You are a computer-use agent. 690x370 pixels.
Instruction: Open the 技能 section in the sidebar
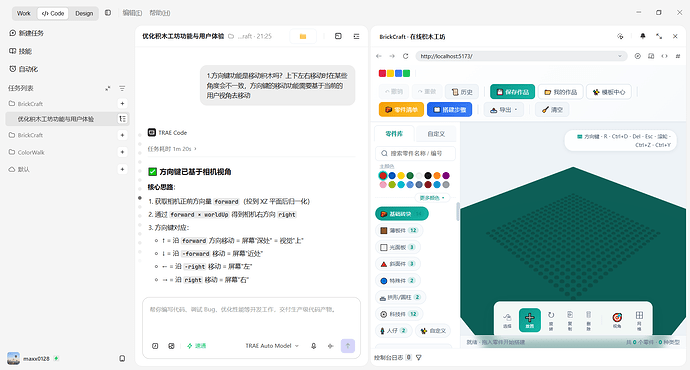point(20,51)
